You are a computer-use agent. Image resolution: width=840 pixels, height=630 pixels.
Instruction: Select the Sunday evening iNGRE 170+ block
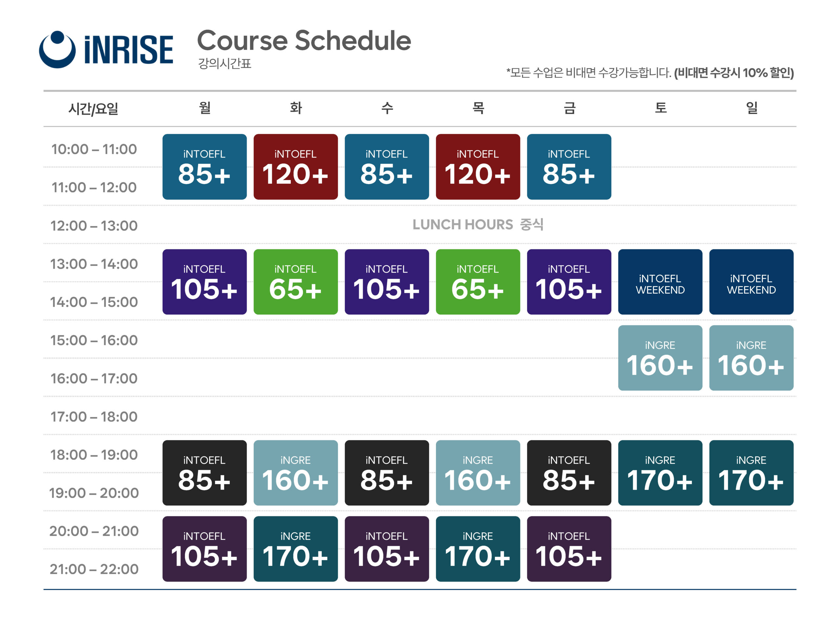751,473
